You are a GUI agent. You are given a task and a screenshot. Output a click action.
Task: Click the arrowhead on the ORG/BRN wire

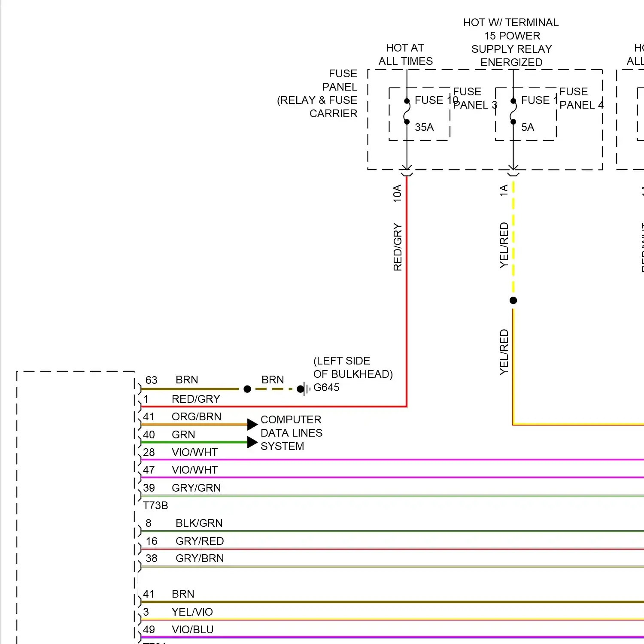[x=252, y=424]
